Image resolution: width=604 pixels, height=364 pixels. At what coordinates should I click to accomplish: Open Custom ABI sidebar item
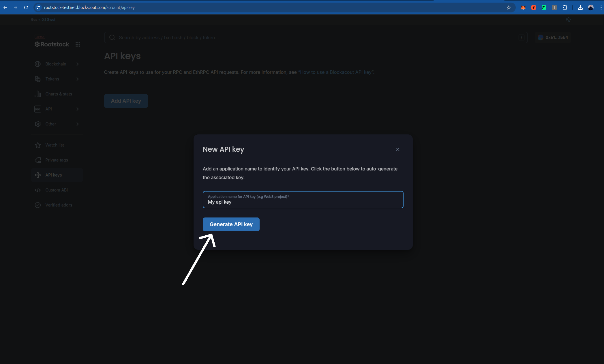[x=56, y=190]
